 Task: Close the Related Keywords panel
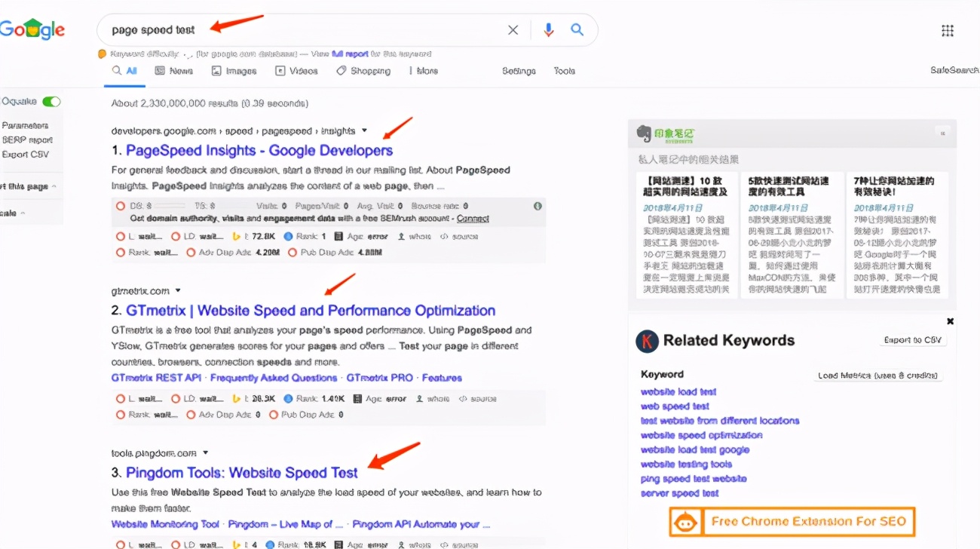pos(950,321)
